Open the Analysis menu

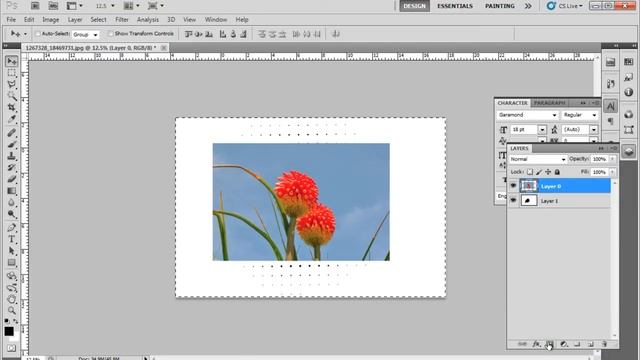pos(147,20)
